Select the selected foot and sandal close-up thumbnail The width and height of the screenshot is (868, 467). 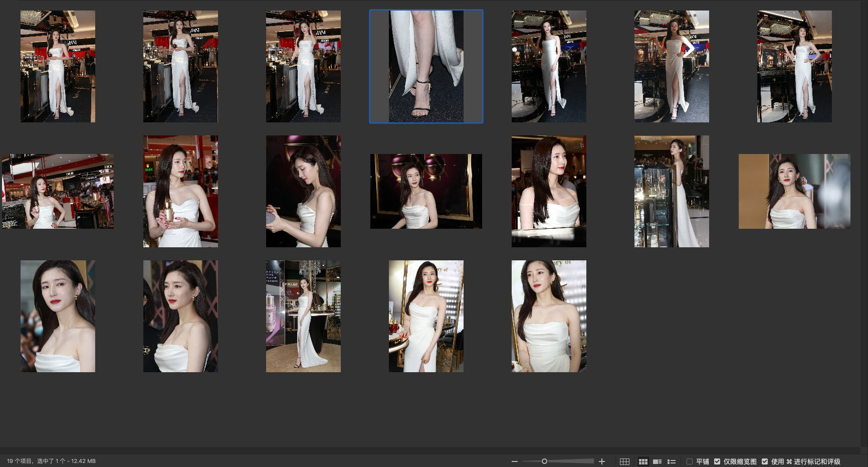click(426, 66)
